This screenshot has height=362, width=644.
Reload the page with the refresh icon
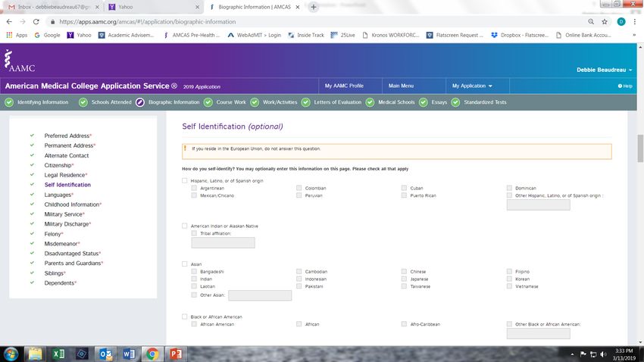36,22
